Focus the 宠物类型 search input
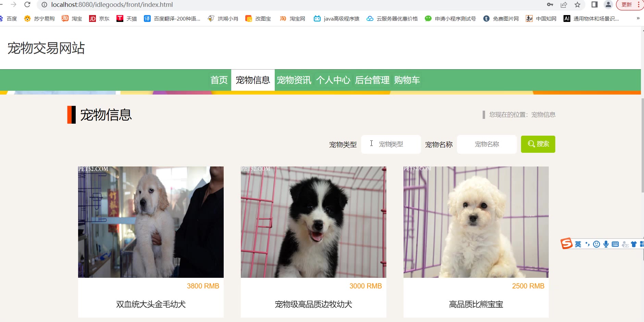This screenshot has width=644, height=322. click(391, 144)
